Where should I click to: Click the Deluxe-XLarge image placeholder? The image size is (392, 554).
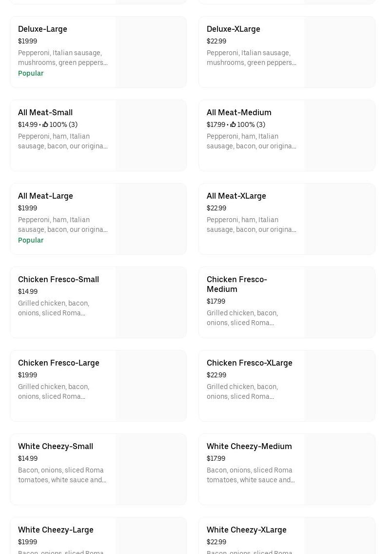339,52
